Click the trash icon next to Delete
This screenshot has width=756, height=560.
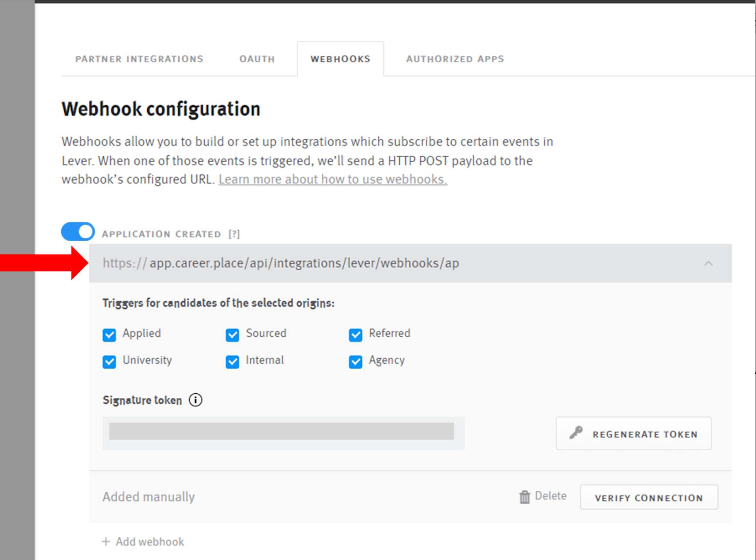(525, 496)
